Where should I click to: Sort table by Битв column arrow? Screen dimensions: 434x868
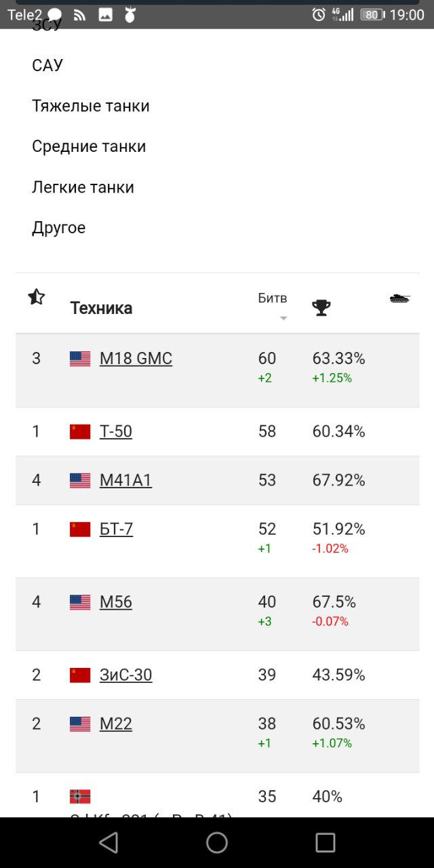point(283,318)
